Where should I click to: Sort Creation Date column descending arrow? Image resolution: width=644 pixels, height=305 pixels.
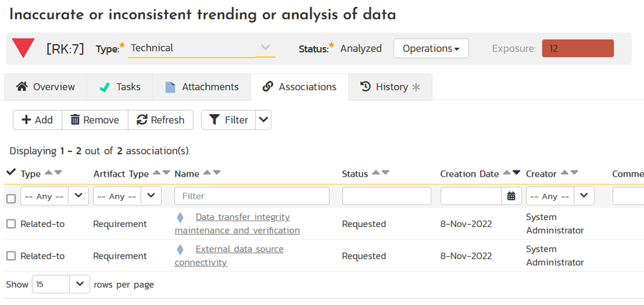pos(516,173)
